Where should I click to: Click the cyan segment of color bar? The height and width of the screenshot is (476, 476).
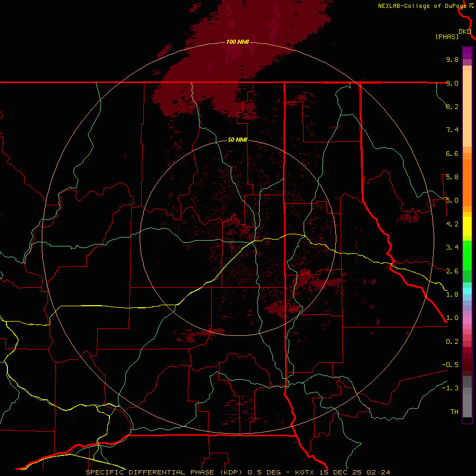coord(467,291)
